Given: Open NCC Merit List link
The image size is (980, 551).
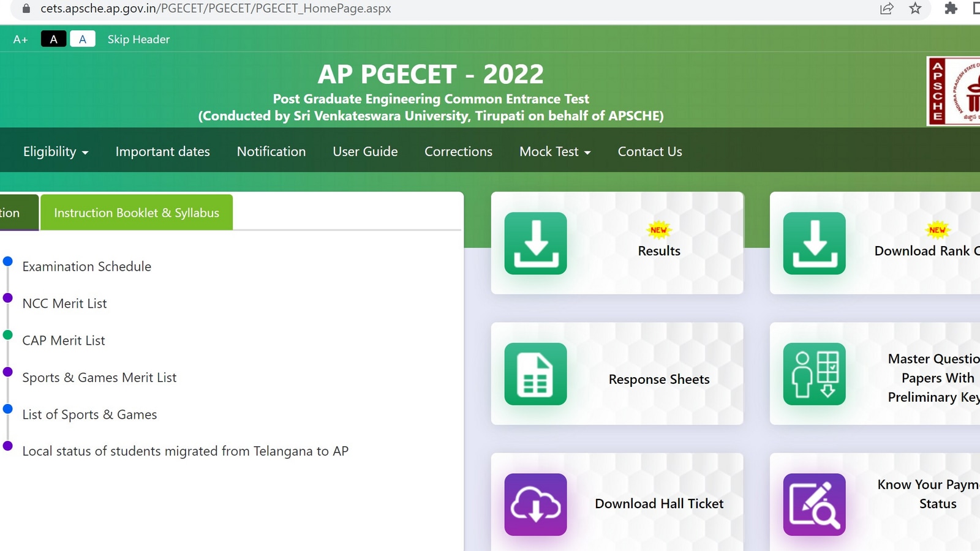Looking at the screenshot, I should click(x=64, y=303).
